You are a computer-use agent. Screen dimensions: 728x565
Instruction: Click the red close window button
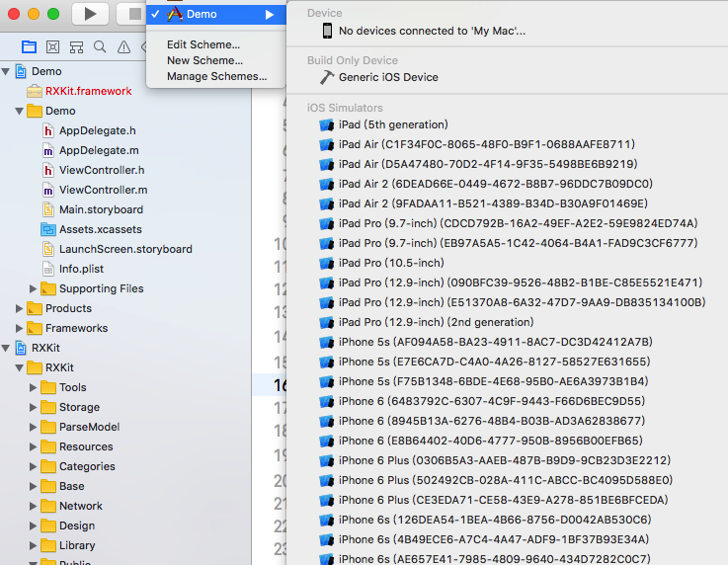pyautogui.click(x=14, y=14)
